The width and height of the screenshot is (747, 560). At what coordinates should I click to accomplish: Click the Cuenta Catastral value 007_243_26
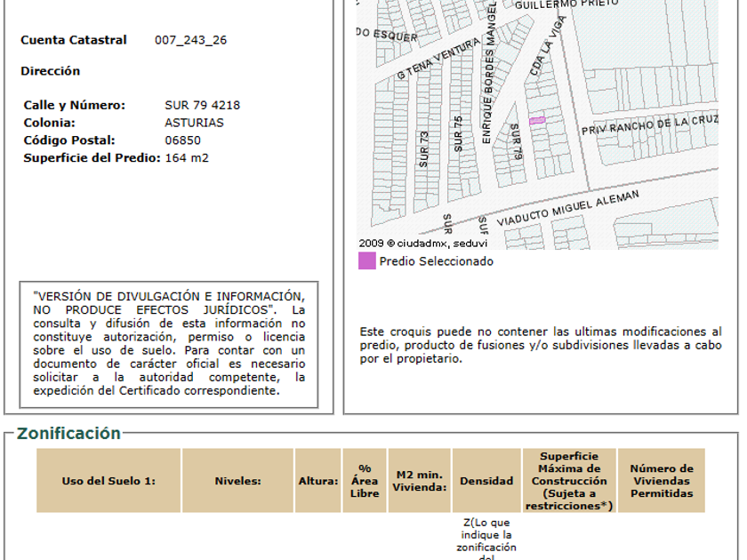[190, 40]
